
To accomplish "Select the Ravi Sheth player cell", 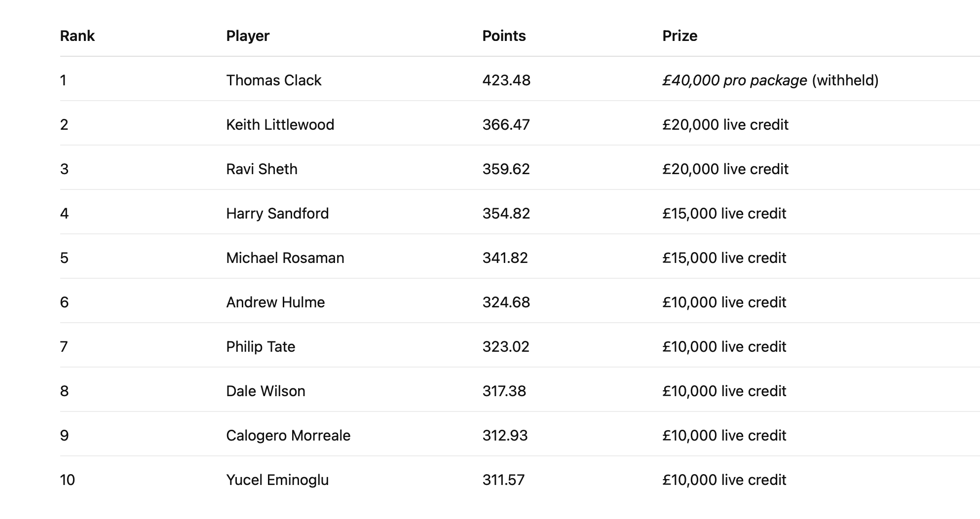I will point(262,169).
